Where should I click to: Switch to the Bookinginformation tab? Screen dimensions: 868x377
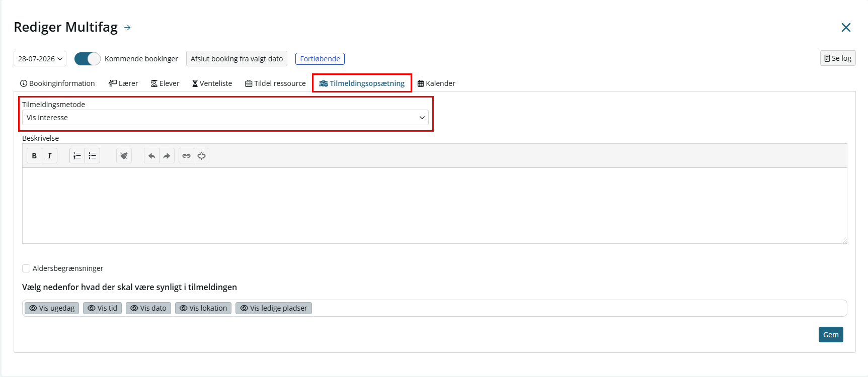coord(57,83)
